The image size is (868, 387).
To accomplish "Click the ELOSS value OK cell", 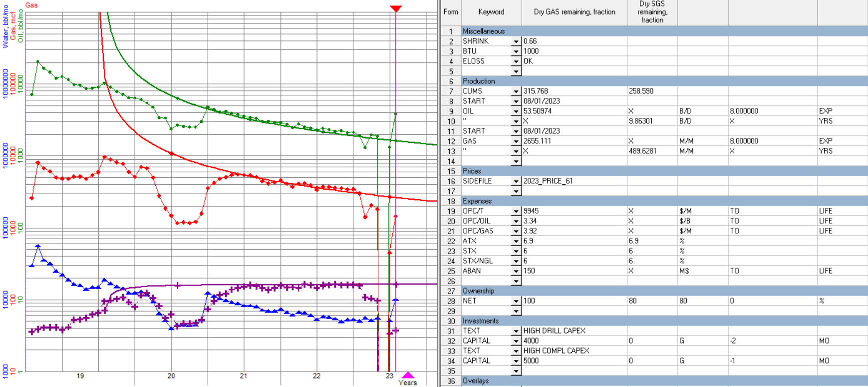I will tap(574, 61).
